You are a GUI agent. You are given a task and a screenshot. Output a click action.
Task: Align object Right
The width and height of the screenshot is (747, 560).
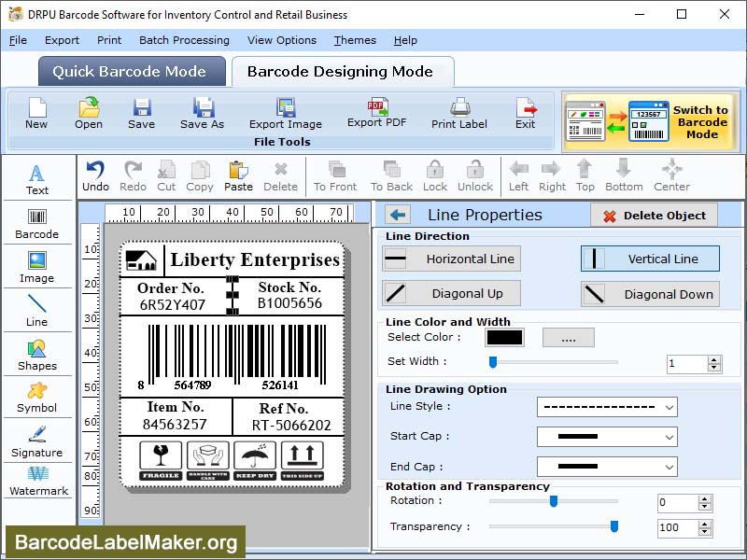[x=552, y=176]
